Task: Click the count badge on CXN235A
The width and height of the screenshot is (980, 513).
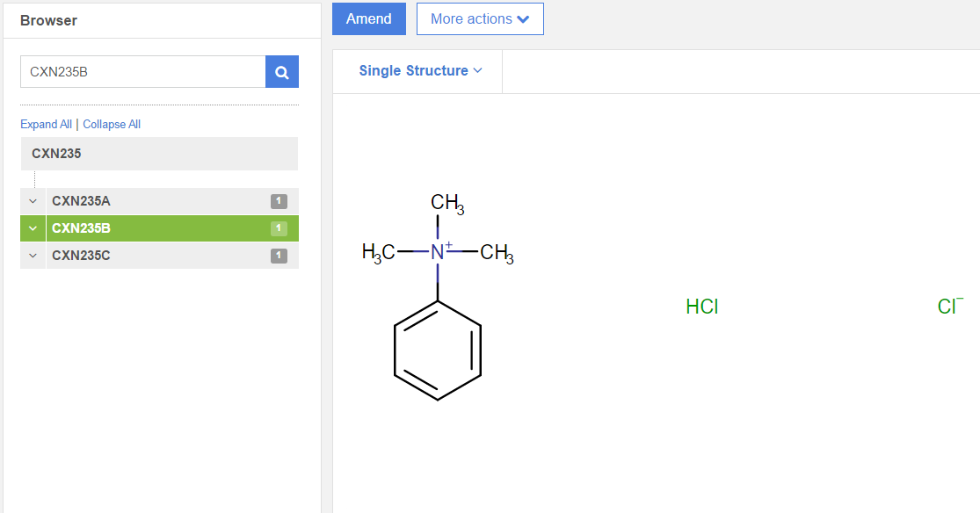Action: pyautogui.click(x=279, y=201)
